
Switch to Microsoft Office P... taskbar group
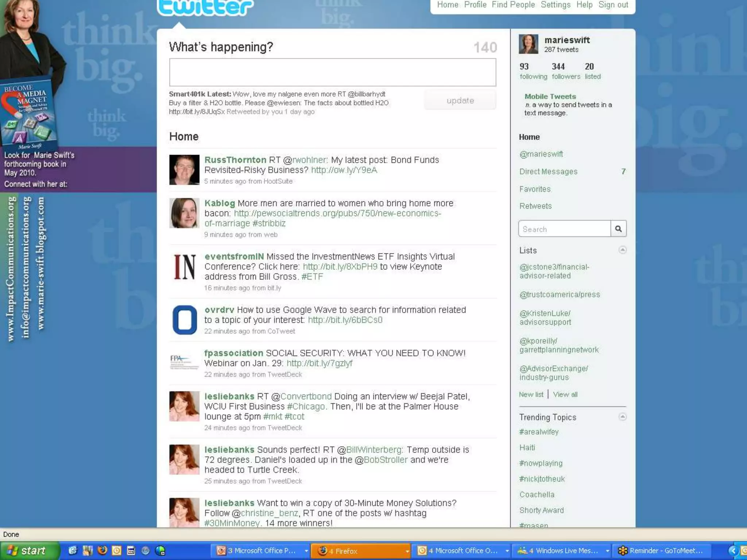[261, 551]
